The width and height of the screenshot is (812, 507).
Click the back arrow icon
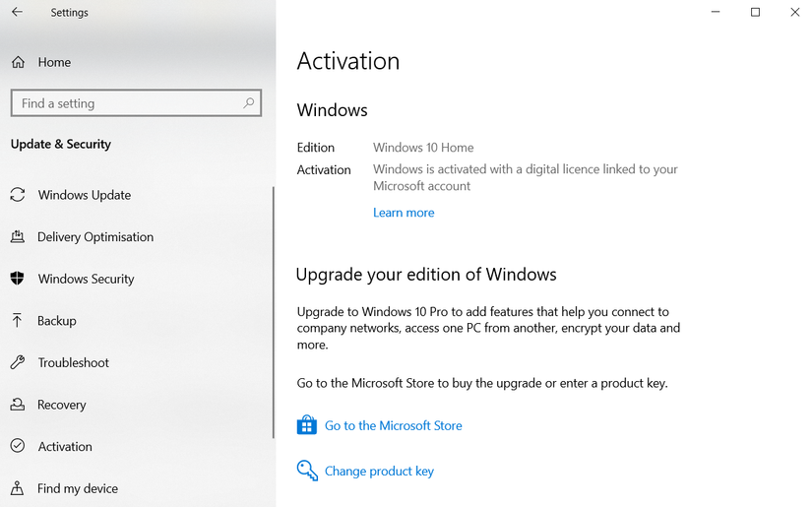[x=17, y=13]
